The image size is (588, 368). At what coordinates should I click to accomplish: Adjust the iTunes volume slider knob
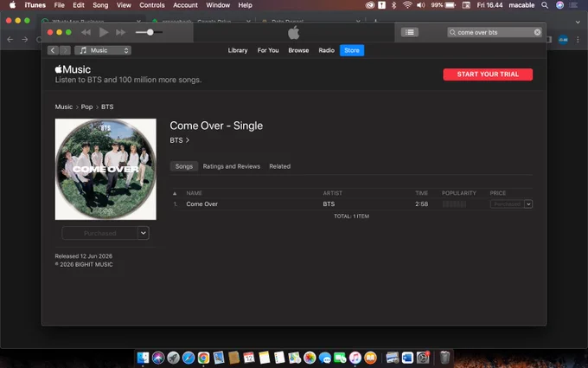click(x=150, y=32)
